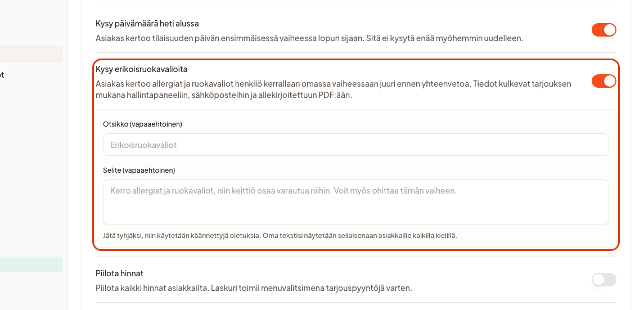The width and height of the screenshot is (644, 310).
Task: Turn off Kysy erikoisruokavalioita switch
Action: click(604, 82)
